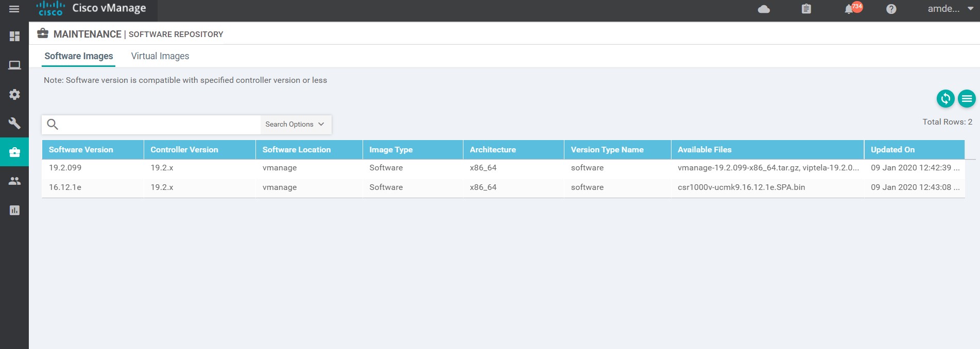The height and width of the screenshot is (349, 980).
Task: Click the green refresh table button
Action: coord(945,98)
